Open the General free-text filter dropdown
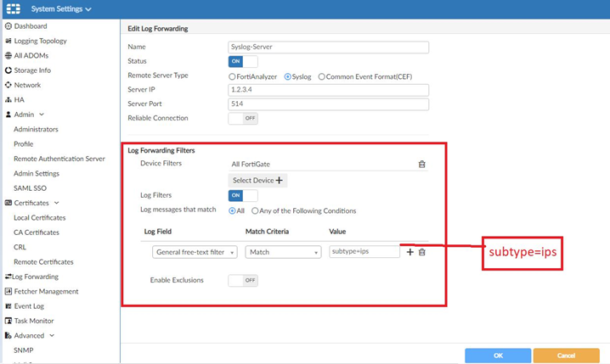610x364 pixels. [195, 252]
